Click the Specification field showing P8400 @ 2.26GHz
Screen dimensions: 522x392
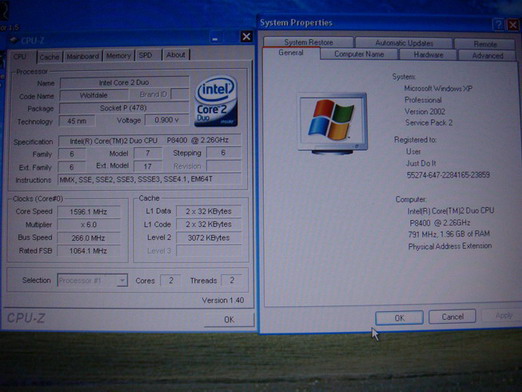[x=149, y=140]
